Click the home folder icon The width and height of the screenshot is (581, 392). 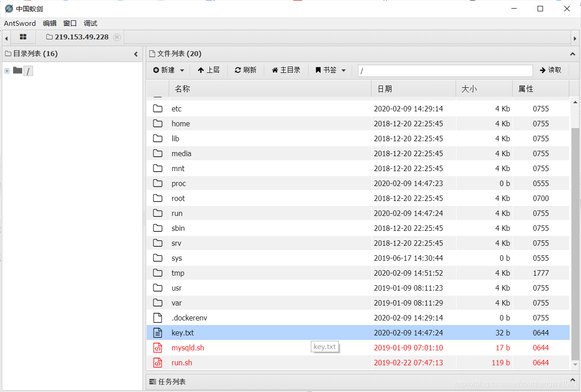(x=157, y=124)
